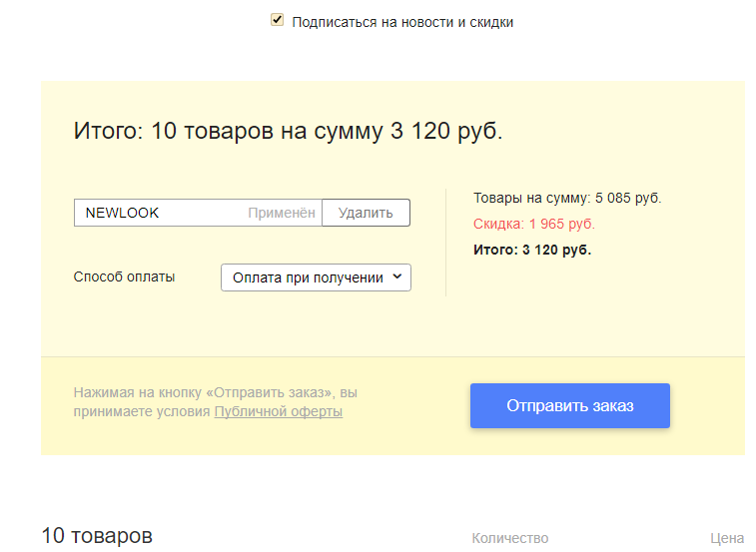Click the «Подписаться на новости и скидки» label
Image resolution: width=756 pixels, height=552 pixels.
402,22
